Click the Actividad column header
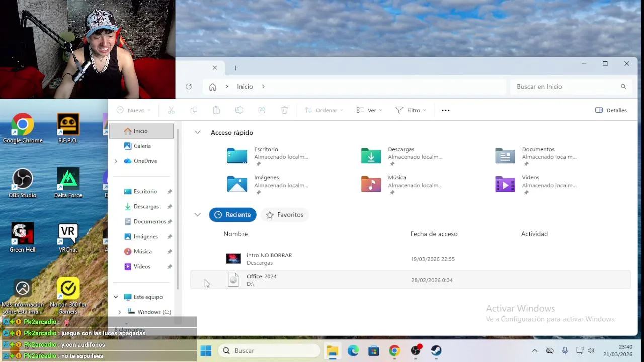The image size is (644, 362). click(x=534, y=234)
